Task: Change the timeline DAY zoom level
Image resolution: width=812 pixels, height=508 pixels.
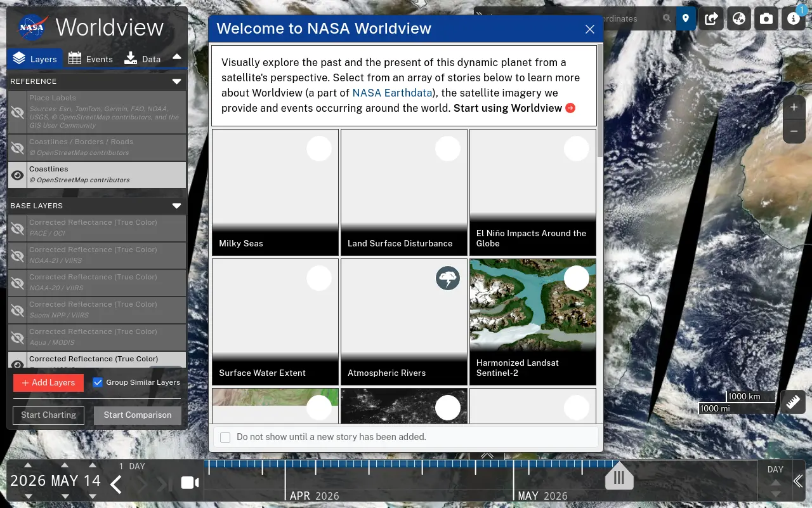Action: 775,470
